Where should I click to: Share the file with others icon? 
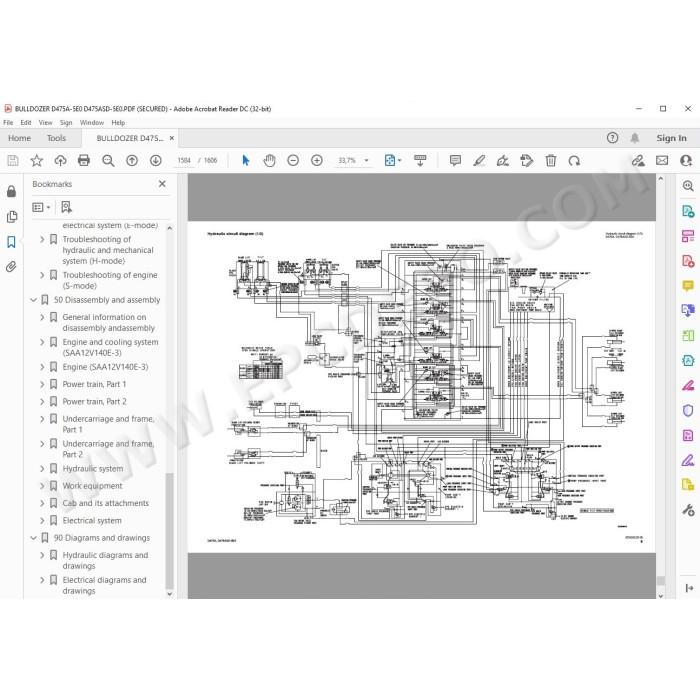point(686,160)
